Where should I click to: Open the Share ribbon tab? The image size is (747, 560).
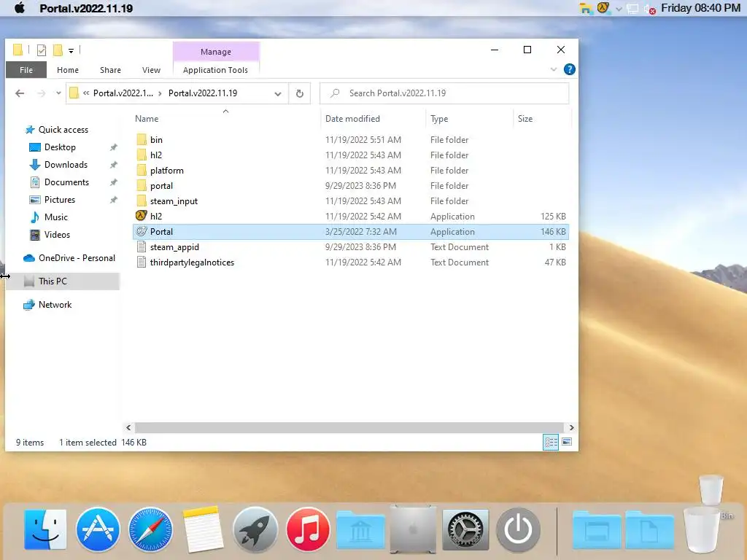(110, 70)
